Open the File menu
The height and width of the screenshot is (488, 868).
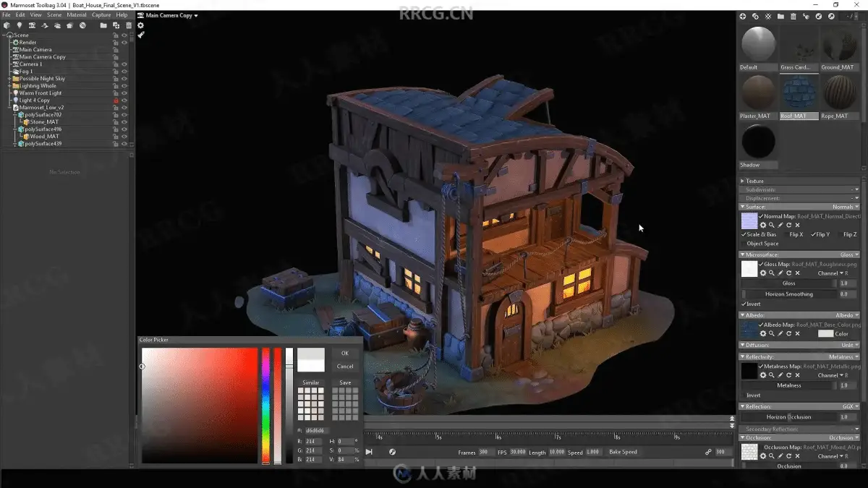[x=7, y=14]
